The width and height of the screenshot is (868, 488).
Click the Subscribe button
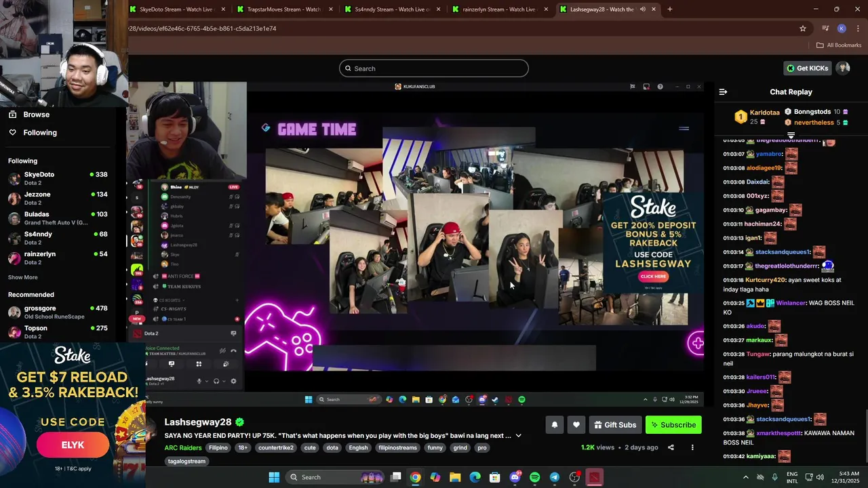(673, 425)
